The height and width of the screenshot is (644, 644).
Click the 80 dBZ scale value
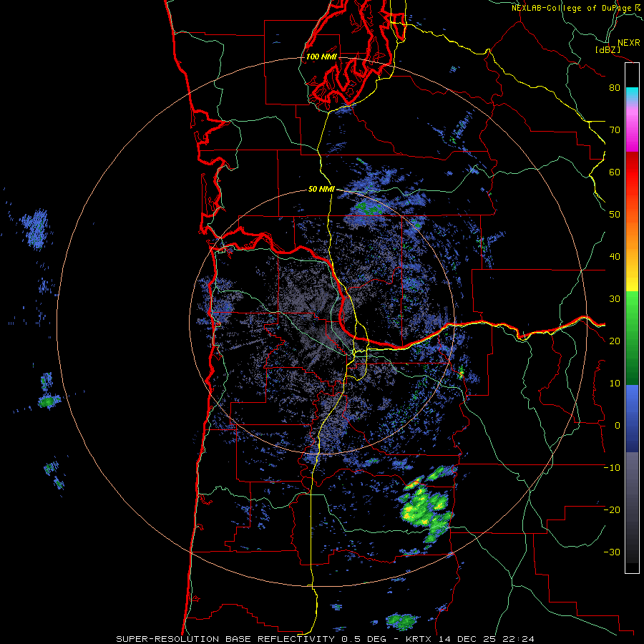(615, 88)
